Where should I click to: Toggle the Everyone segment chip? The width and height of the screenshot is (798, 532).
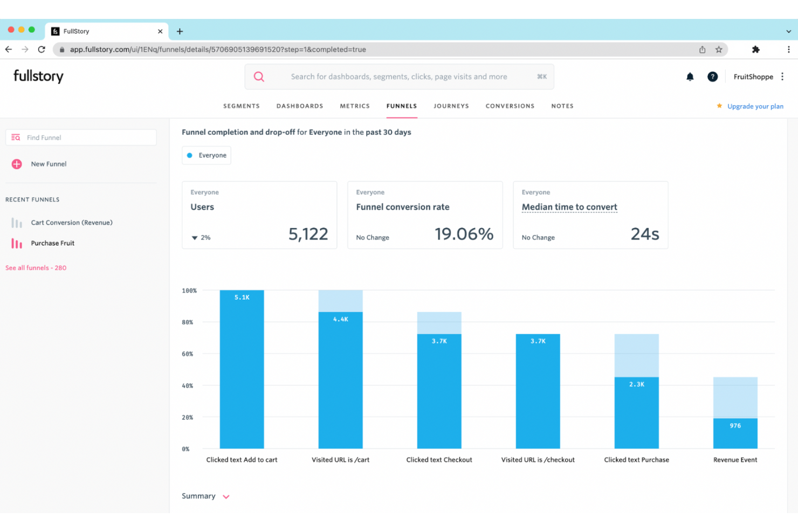pos(207,155)
